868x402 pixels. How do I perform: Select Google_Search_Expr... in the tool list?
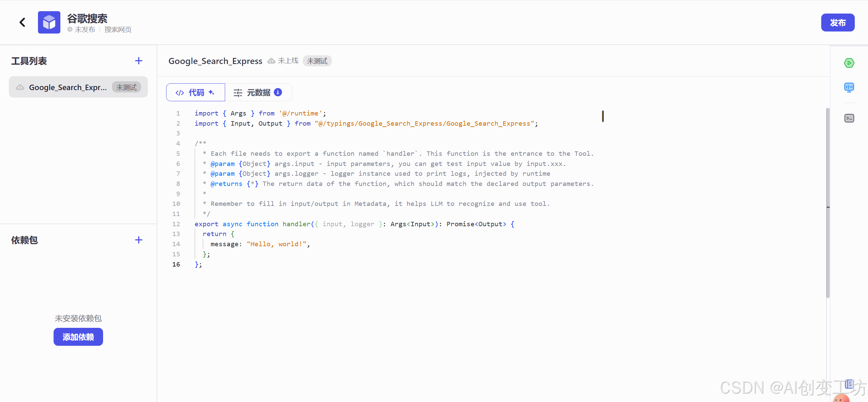68,87
